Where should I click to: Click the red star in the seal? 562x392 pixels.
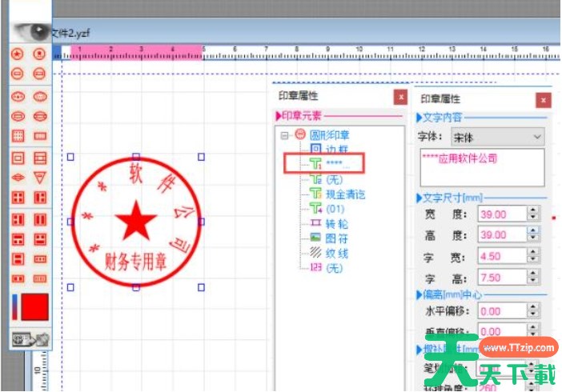coord(136,221)
